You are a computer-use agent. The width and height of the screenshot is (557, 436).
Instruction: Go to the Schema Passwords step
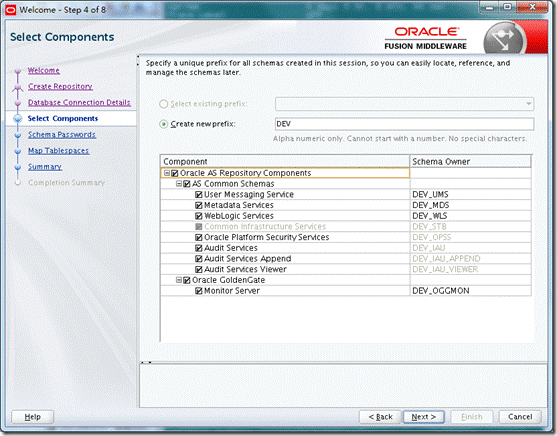(x=62, y=135)
